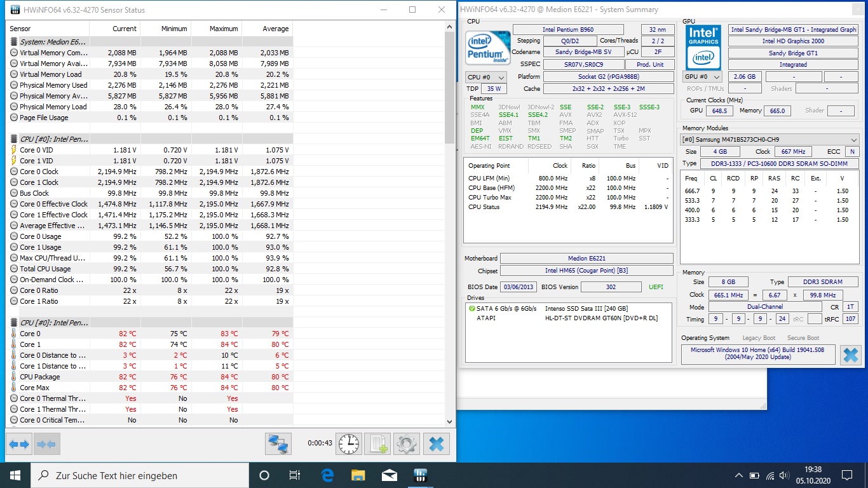Click the Minimum column header
Image resolution: width=868 pixels, height=488 pixels.
[x=166, y=29]
